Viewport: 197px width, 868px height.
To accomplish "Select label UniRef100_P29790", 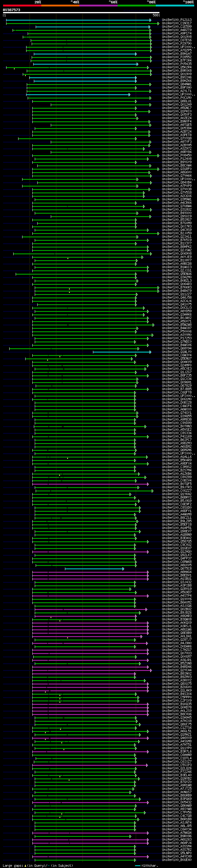I will point(177,43).
